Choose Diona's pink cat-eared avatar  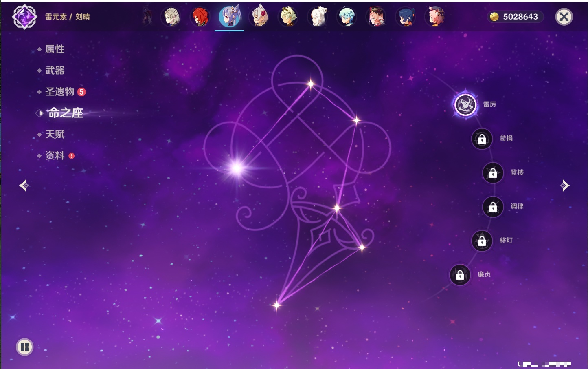coord(435,17)
